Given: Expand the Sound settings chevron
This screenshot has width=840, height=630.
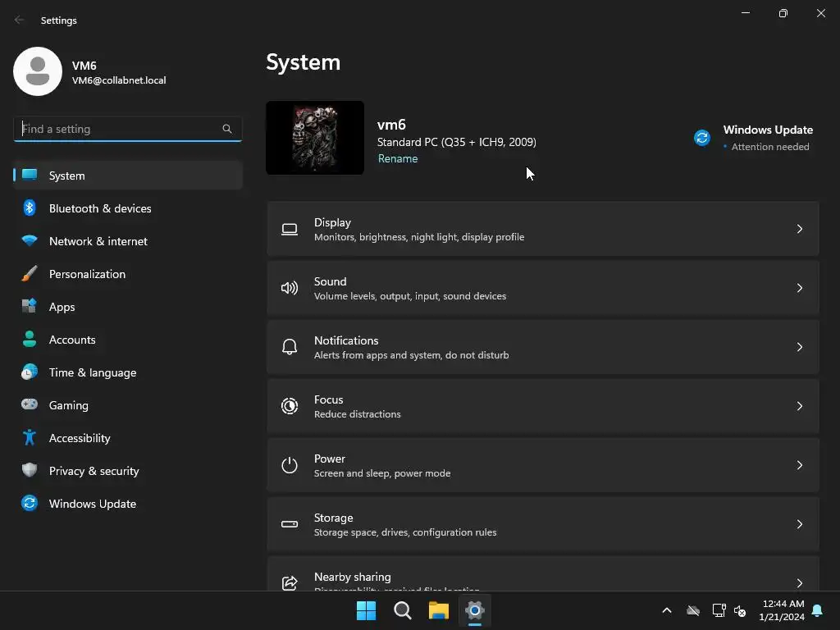Looking at the screenshot, I should (799, 288).
